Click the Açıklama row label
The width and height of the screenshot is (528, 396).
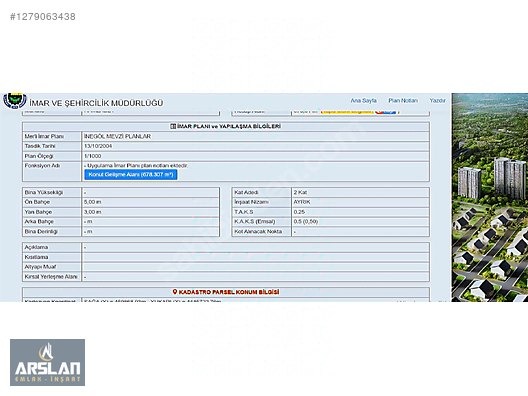[36, 247]
